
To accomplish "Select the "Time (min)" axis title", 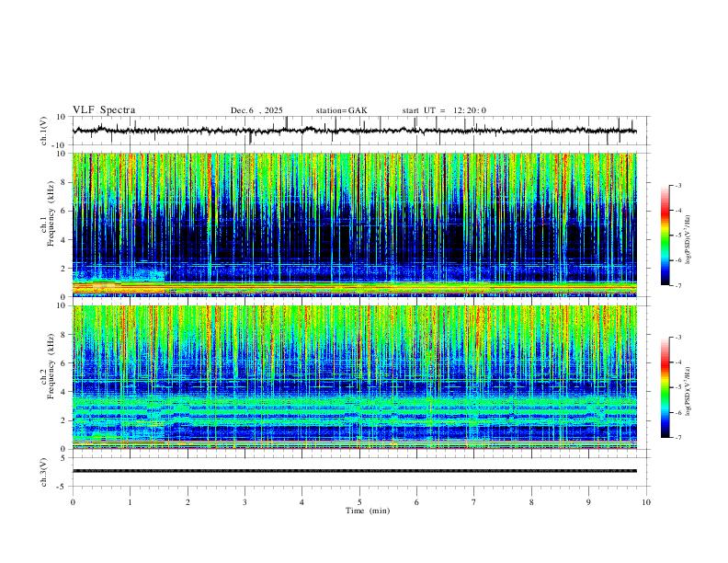I will pos(368,511).
